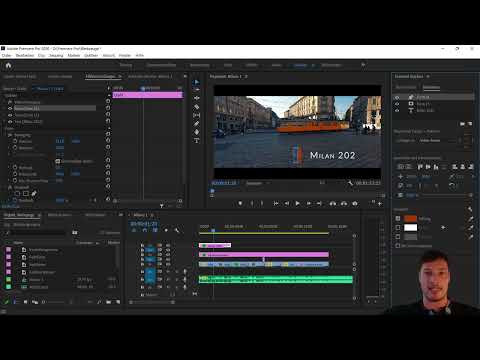Toggle snap in timeline

(145, 230)
